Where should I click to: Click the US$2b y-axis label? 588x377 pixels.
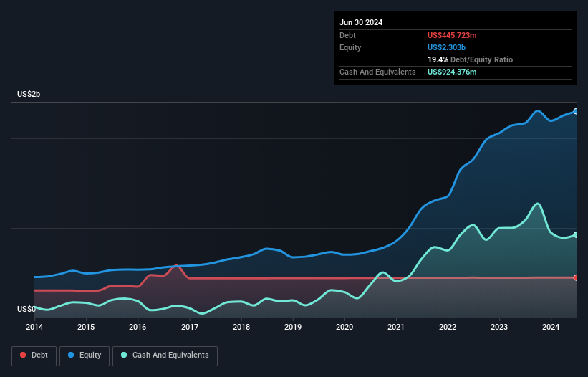(29, 94)
